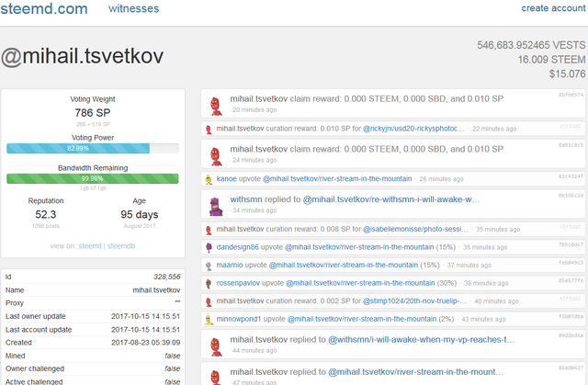This screenshot has height=385, width=588.
Task: Open river-stream link in 47 minutes ago reply
Action: (416, 372)
